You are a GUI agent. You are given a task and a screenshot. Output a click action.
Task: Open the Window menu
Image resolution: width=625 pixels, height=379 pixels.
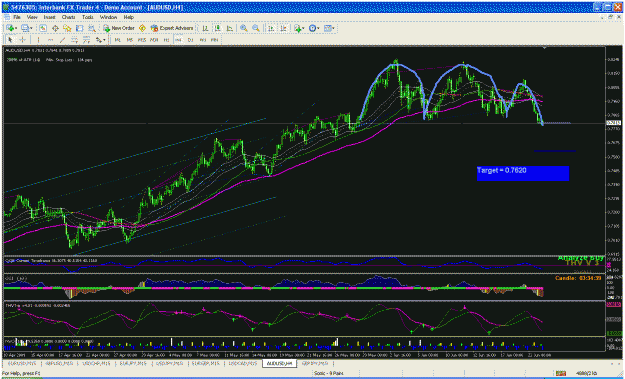[x=108, y=17]
